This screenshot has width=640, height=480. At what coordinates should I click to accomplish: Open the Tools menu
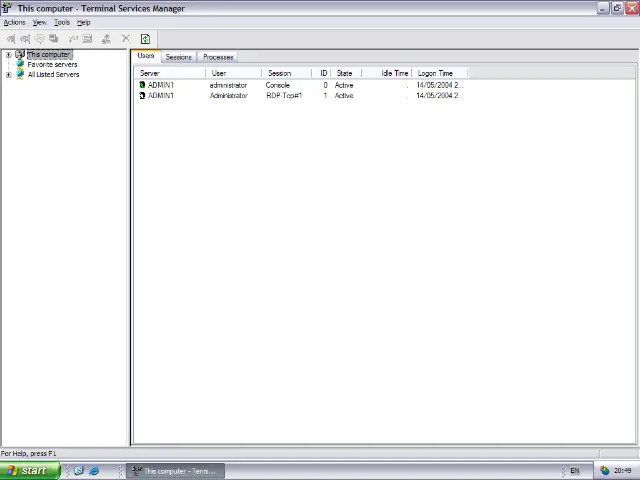click(x=62, y=22)
